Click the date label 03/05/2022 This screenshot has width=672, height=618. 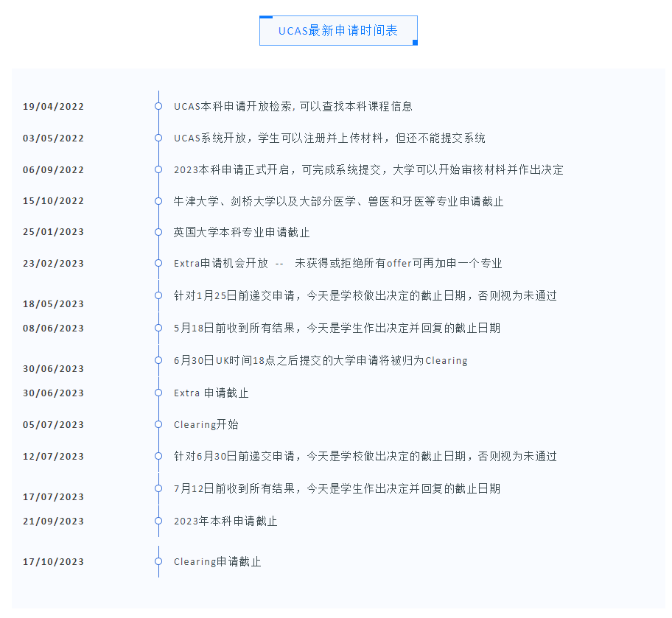tap(53, 138)
